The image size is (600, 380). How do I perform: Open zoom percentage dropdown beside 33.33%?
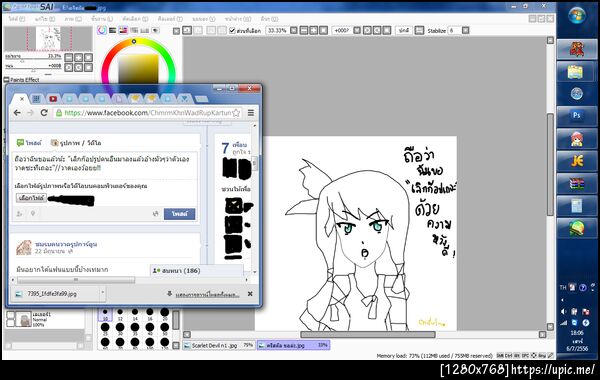(x=293, y=30)
